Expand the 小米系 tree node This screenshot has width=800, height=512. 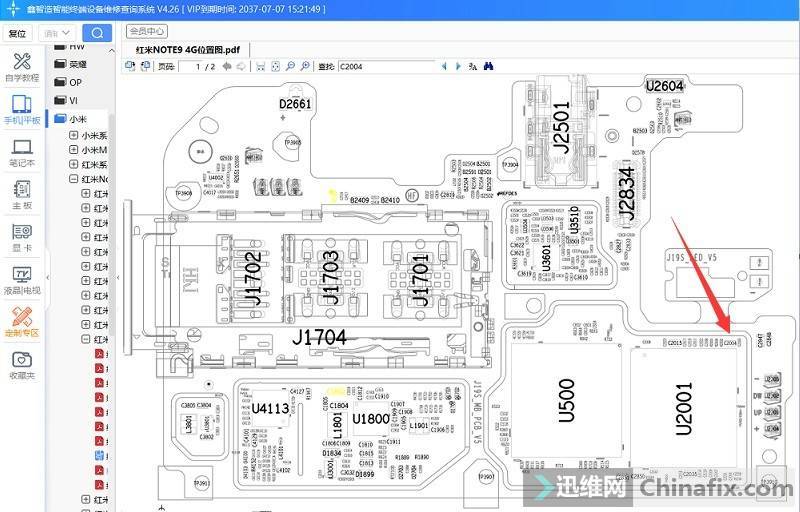point(73,135)
